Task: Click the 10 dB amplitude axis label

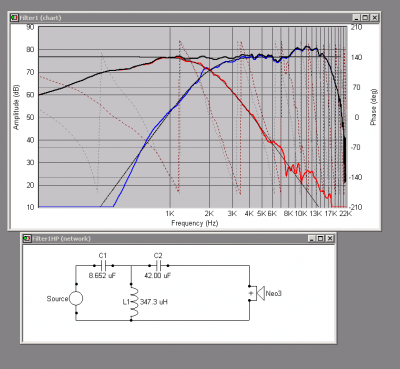Action: click(x=30, y=207)
